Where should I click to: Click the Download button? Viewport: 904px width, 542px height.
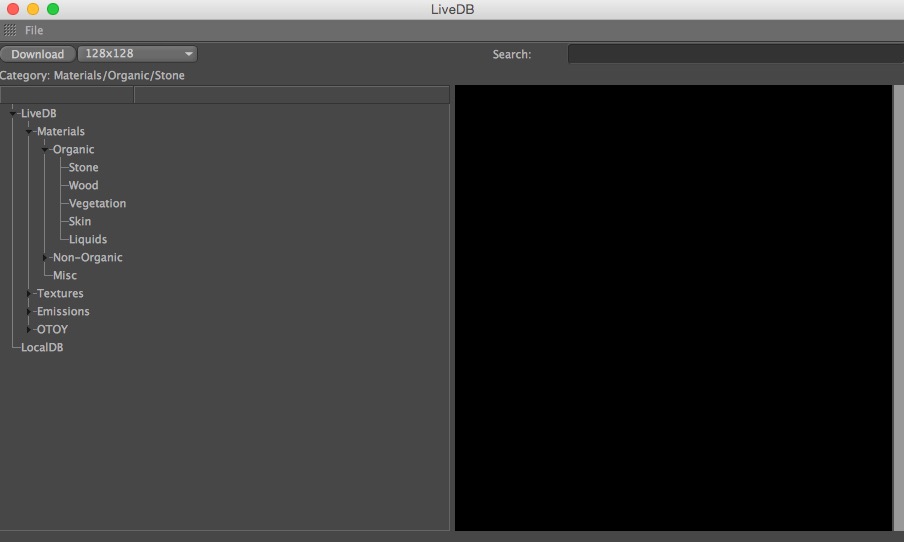tap(37, 54)
